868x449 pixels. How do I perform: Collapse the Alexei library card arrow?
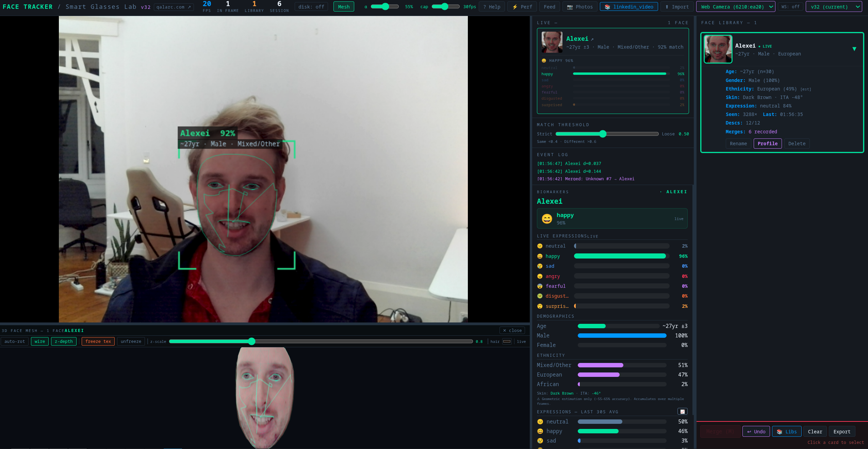tap(854, 49)
